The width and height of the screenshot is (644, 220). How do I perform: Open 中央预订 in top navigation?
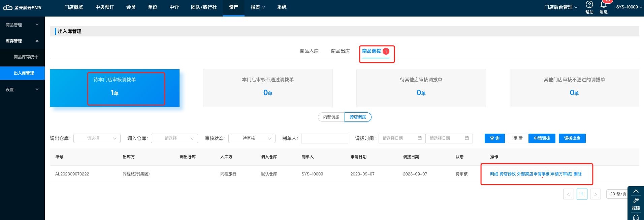tap(105, 7)
